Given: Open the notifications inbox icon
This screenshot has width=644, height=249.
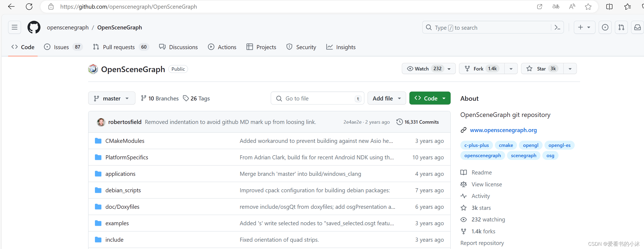Looking at the screenshot, I should (x=638, y=27).
